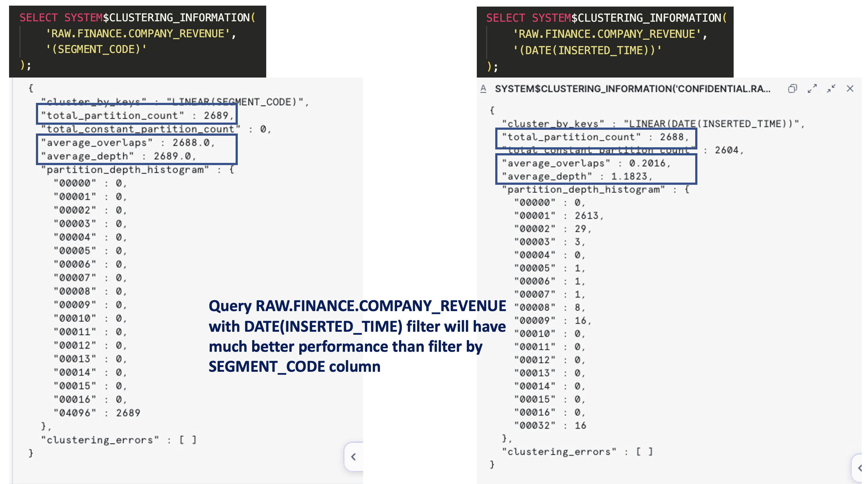Select 'average_depth : 2689.0' line
This screenshot has width=868, height=484.
[118, 156]
